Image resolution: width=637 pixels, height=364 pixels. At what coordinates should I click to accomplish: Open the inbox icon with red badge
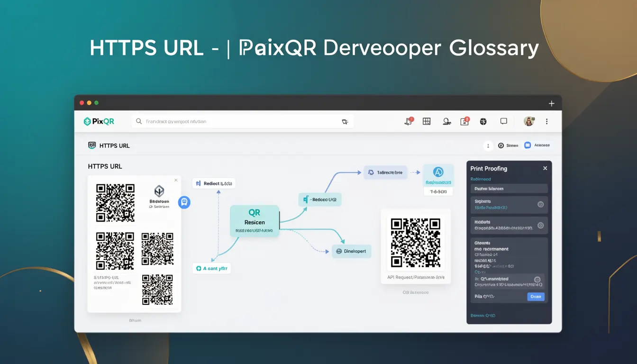(x=465, y=121)
